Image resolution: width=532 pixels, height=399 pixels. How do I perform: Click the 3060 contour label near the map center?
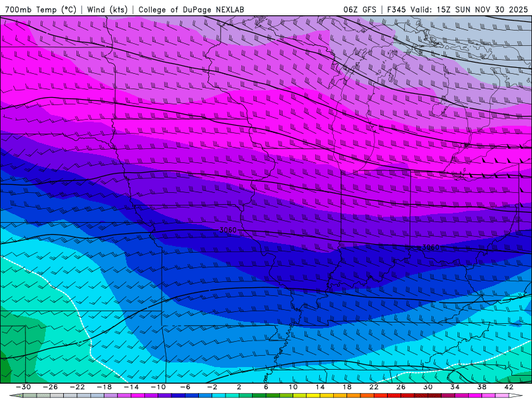click(228, 230)
